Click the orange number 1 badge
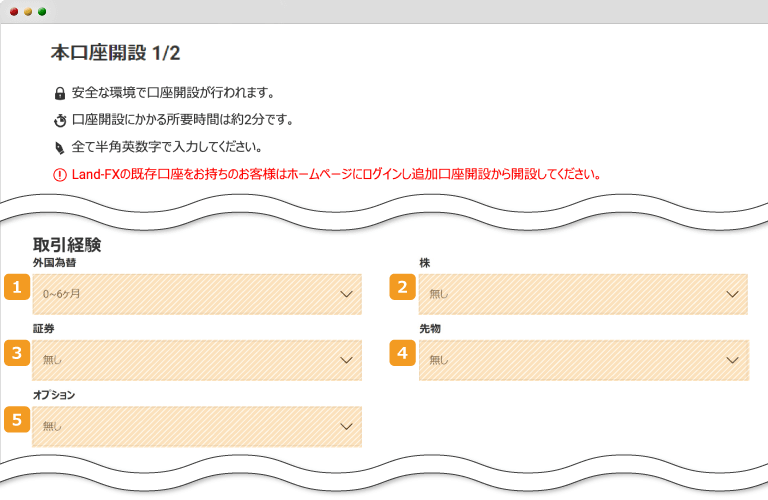The width and height of the screenshot is (768, 500). point(16,288)
